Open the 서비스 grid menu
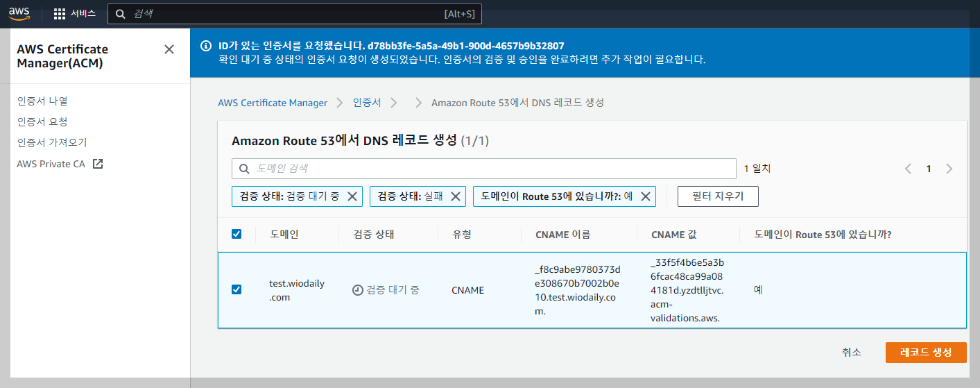This screenshot has height=388, width=980. point(75,14)
